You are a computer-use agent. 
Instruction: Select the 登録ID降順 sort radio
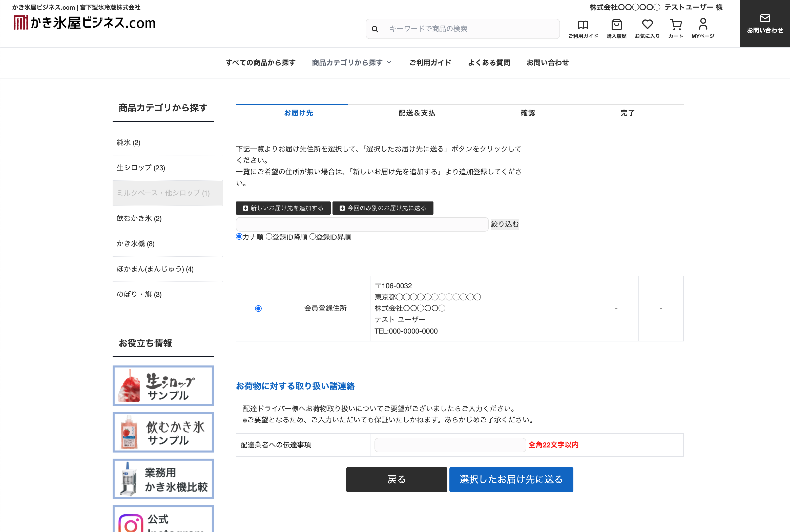(269, 236)
